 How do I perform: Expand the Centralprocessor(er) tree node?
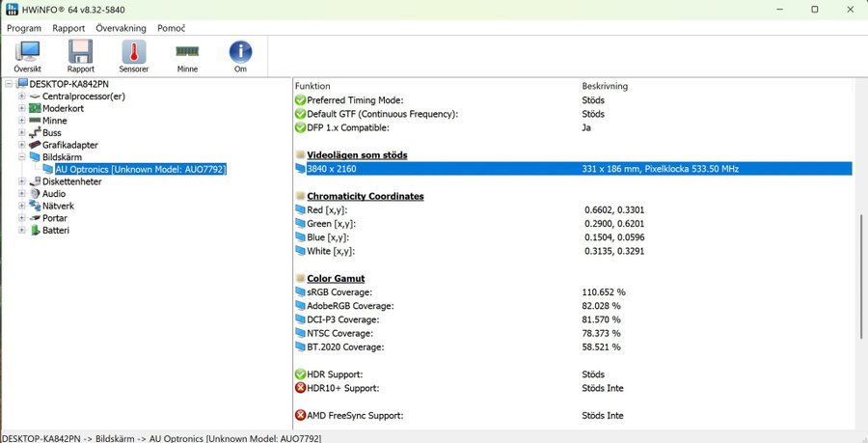(x=21, y=97)
